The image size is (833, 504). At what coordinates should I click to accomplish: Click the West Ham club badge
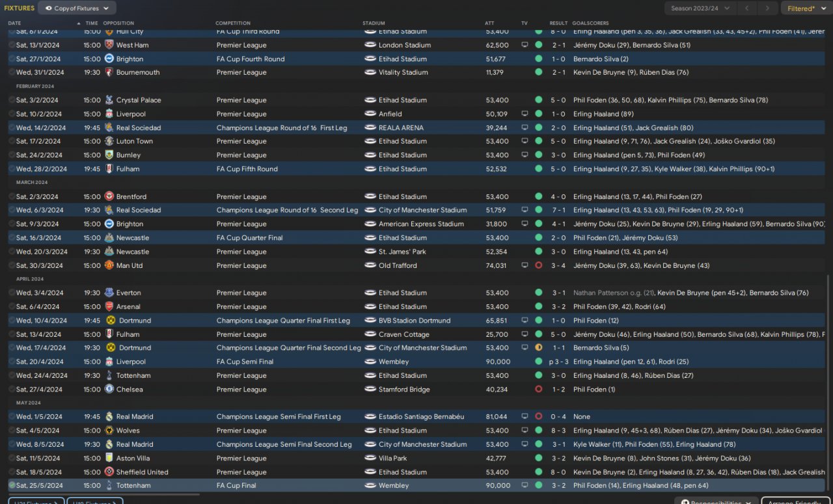tap(109, 45)
